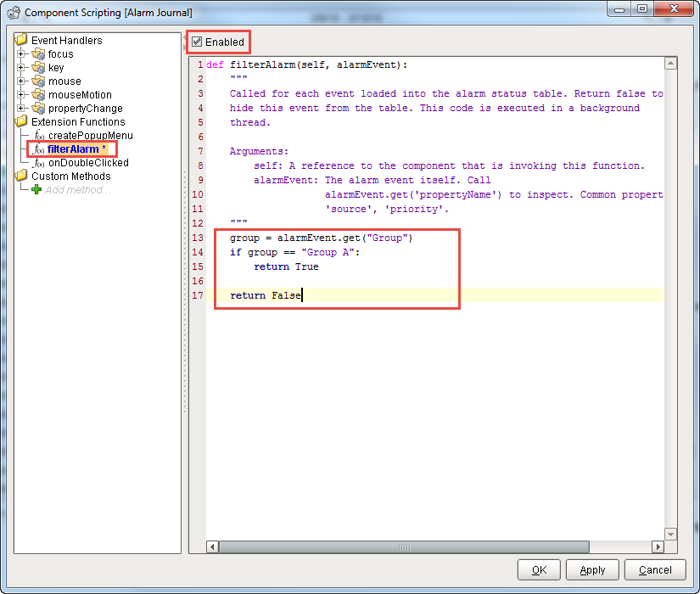Select the mouse tree item
This screenshot has height=594, width=700.
click(64, 81)
